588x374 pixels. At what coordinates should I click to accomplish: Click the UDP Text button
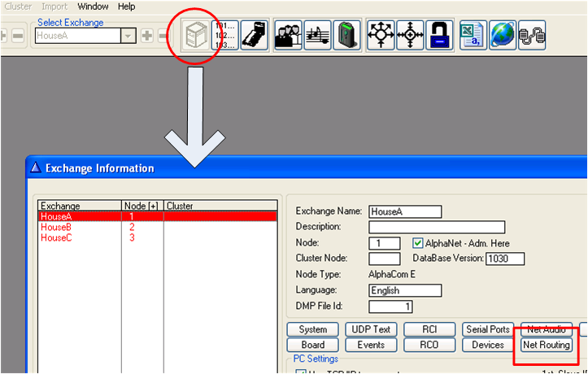[x=372, y=329]
